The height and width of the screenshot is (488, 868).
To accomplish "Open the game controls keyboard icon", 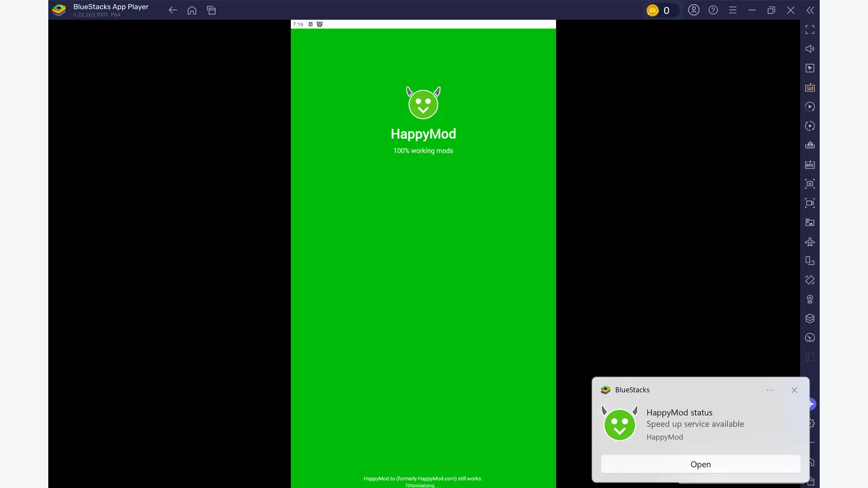I will point(810,88).
